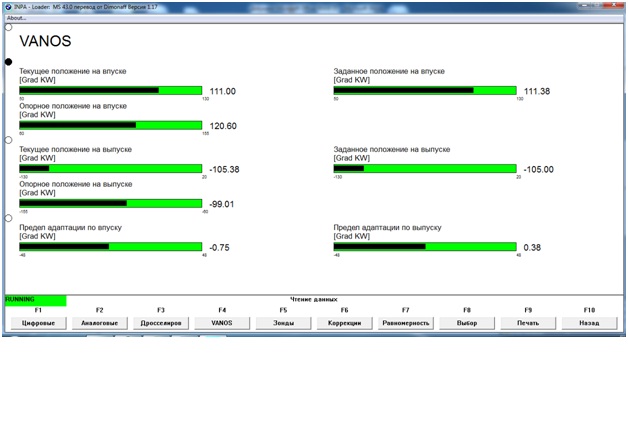Click the INPA Loader window title text

coord(86,7)
